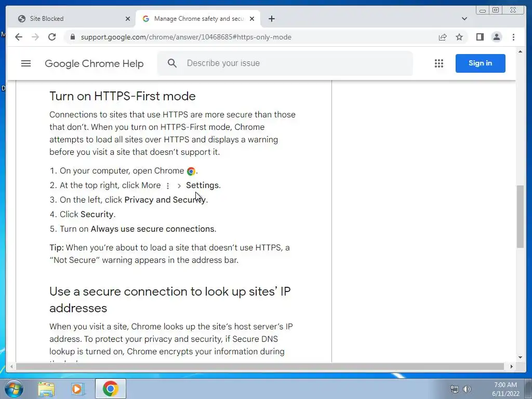The image size is (532, 399).
Task: Click the horizontal scroll left arrow
Action: pos(11,366)
